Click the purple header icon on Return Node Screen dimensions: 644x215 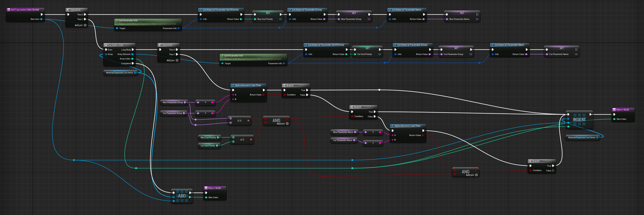click(614, 109)
